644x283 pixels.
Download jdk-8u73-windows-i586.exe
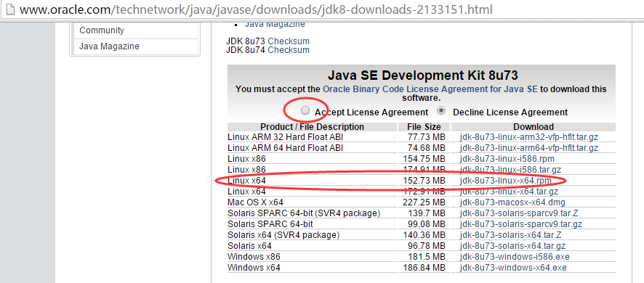(x=515, y=257)
